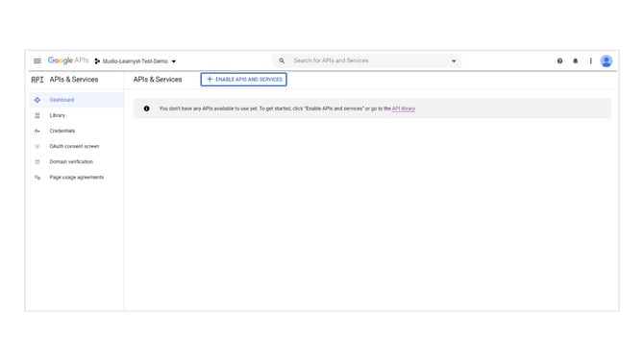The image size is (644, 361).
Task: Click the Domain verification checkbox icon
Action: pos(37,161)
